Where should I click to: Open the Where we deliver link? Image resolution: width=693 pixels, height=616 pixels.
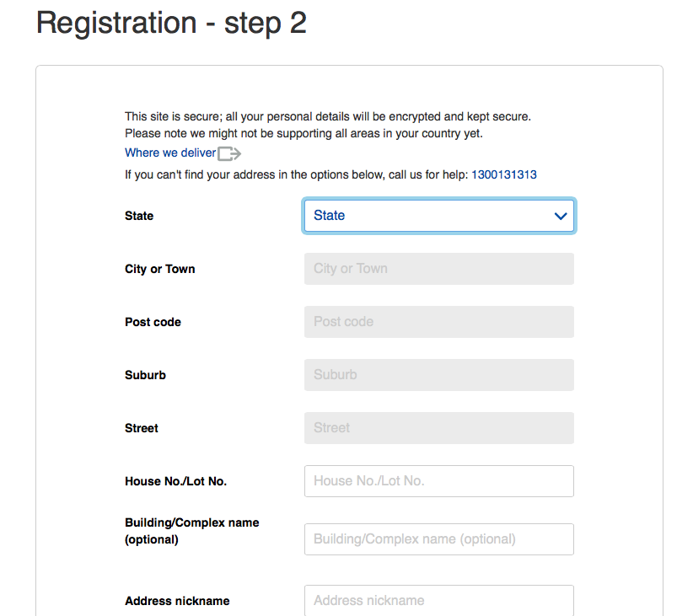[170, 153]
